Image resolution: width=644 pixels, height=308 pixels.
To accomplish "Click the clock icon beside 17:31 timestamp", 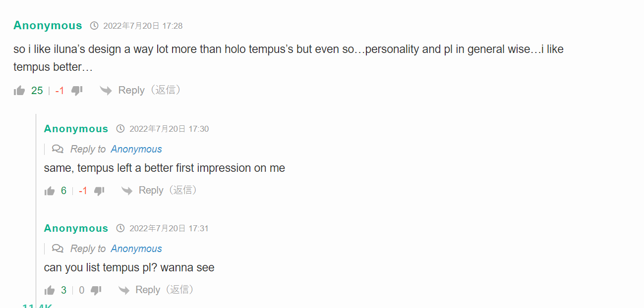I will pos(120,228).
